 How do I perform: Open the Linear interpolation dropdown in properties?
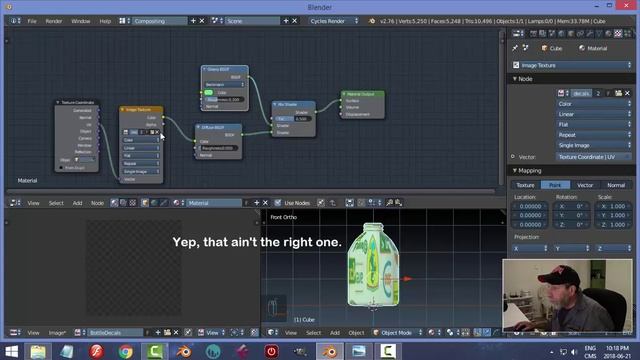click(594, 114)
